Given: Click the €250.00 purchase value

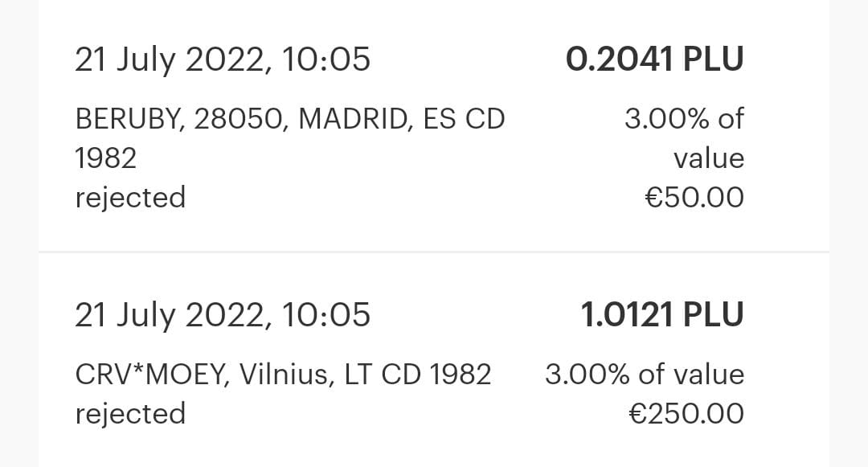Looking at the screenshot, I should [686, 413].
